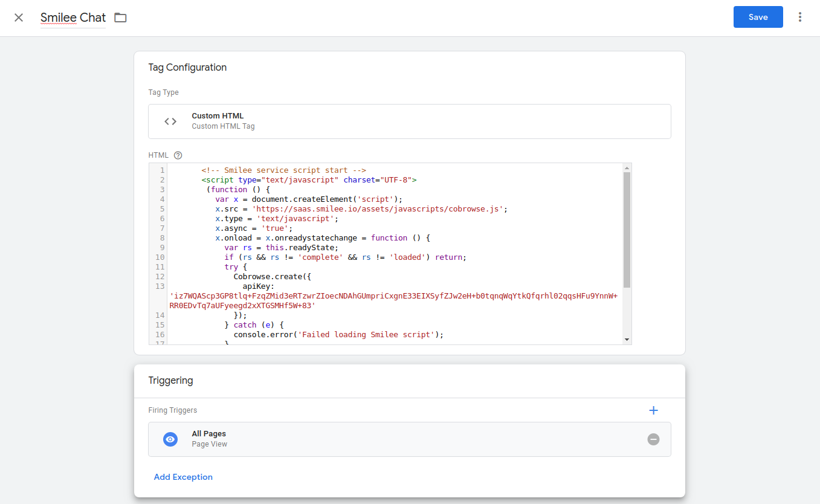Click the Add Exception link
820x504 pixels.
click(183, 477)
